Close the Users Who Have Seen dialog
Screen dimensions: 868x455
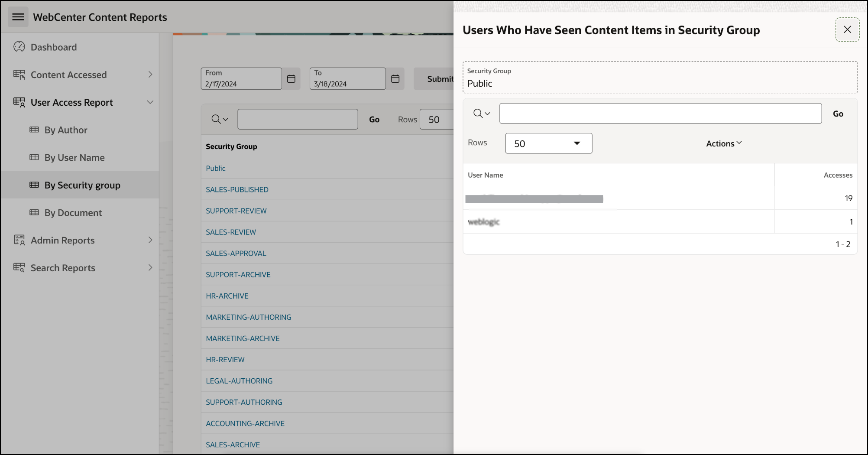tap(847, 29)
